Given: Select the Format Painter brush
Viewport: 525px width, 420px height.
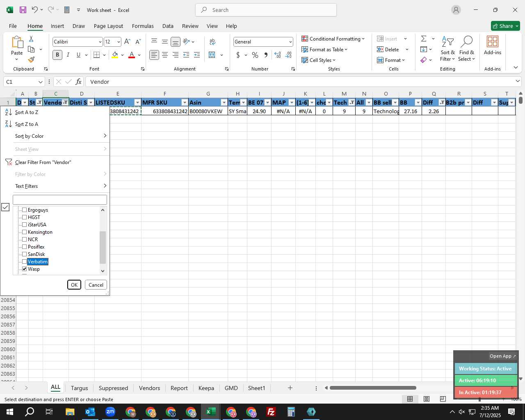Looking at the screenshot, I should click(x=31, y=60).
